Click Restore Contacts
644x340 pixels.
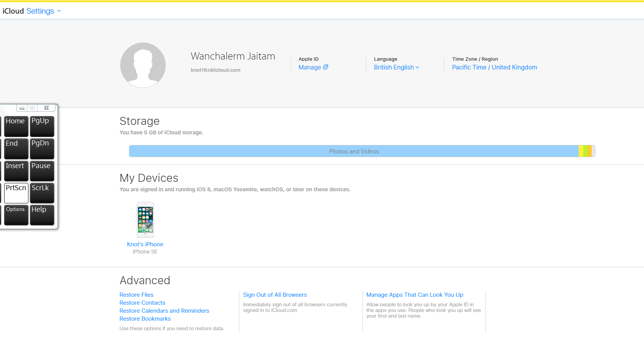[142, 303]
